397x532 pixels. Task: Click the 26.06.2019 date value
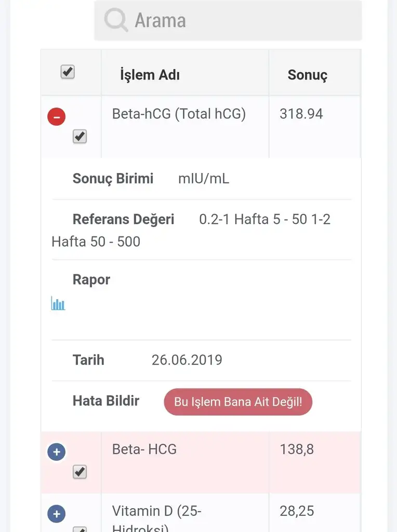click(187, 360)
